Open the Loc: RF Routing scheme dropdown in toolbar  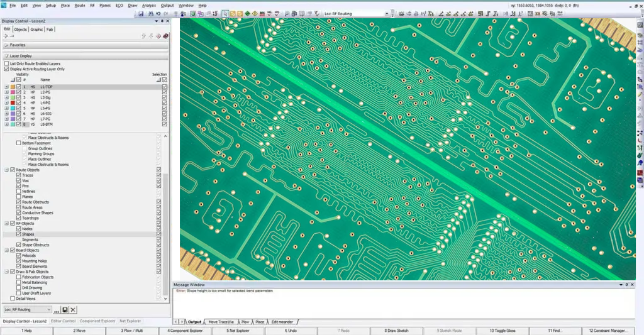point(387,14)
